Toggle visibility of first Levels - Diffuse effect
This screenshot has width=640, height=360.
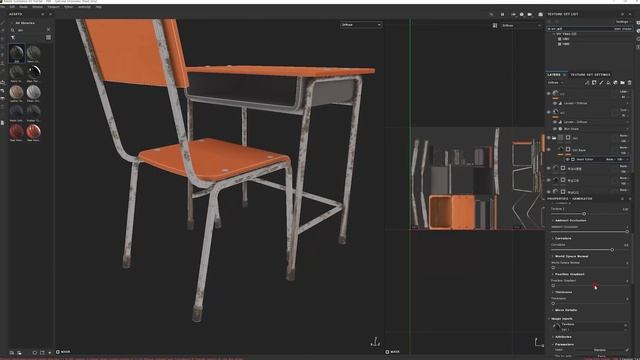click(x=555, y=103)
